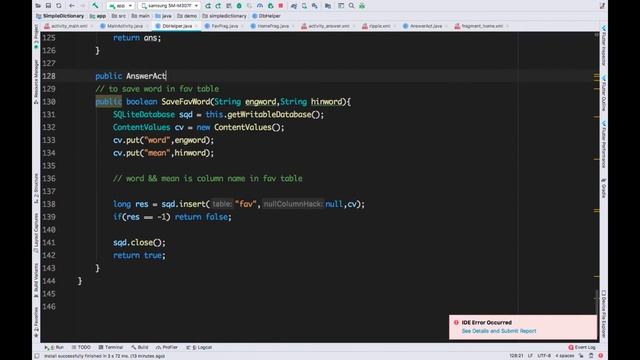Open the Gradle side panel
The width and height of the screenshot is (640, 360).
(604, 188)
